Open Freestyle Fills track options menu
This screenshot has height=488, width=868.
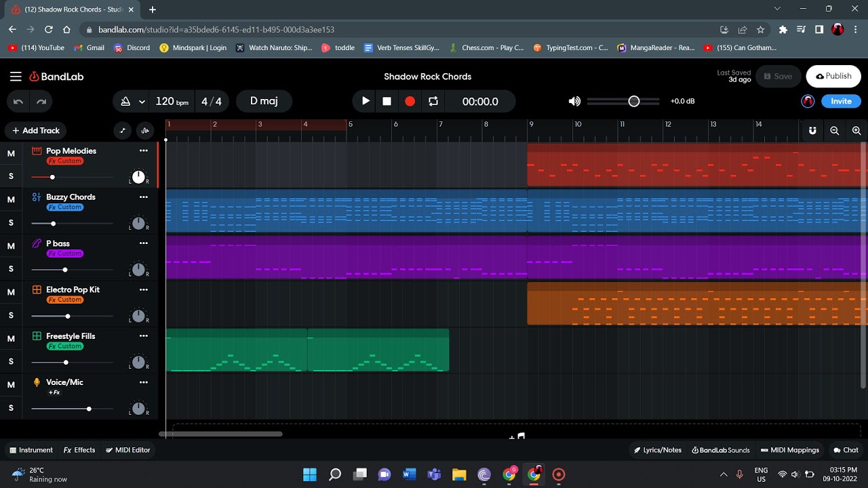pos(143,335)
